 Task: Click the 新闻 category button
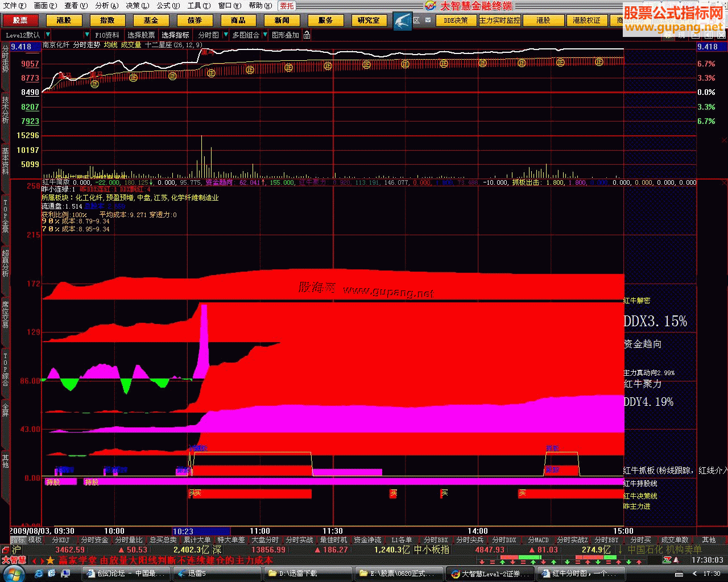pos(282,20)
